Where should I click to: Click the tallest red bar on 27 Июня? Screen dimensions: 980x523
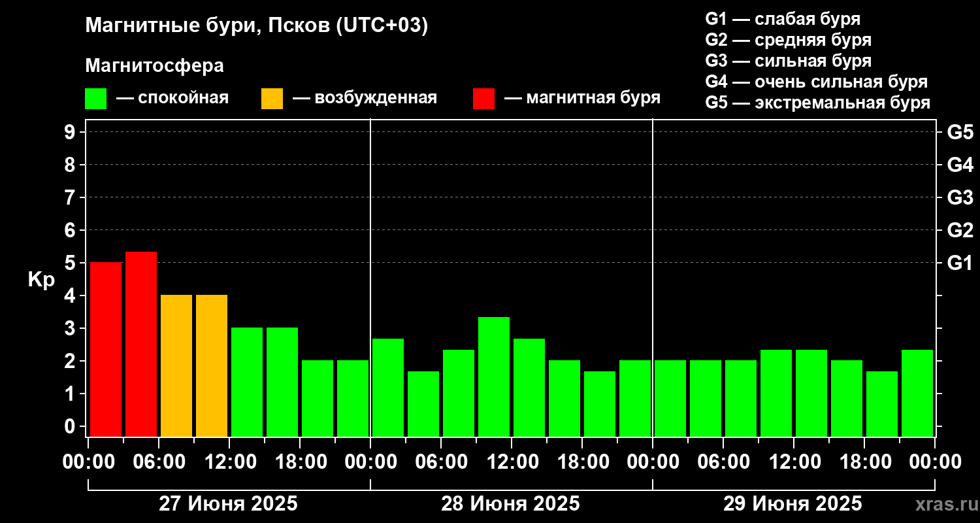[141, 344]
